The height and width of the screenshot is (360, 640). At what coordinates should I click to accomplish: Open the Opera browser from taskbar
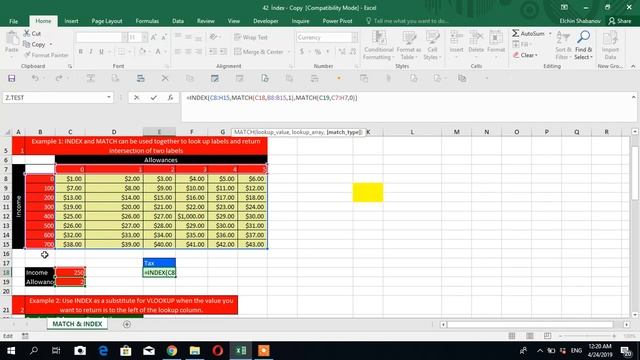pos(218,351)
